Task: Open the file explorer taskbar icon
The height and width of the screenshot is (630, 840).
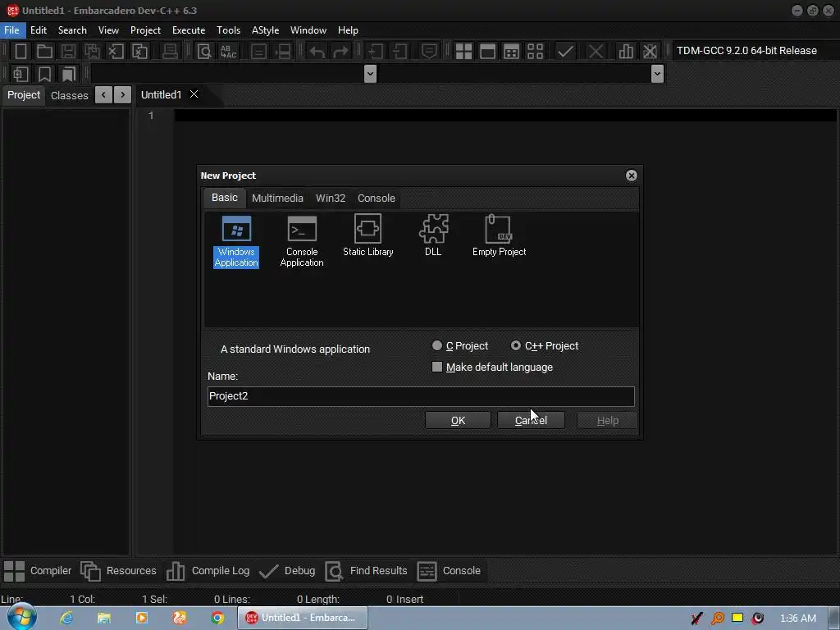Action: click(104, 619)
